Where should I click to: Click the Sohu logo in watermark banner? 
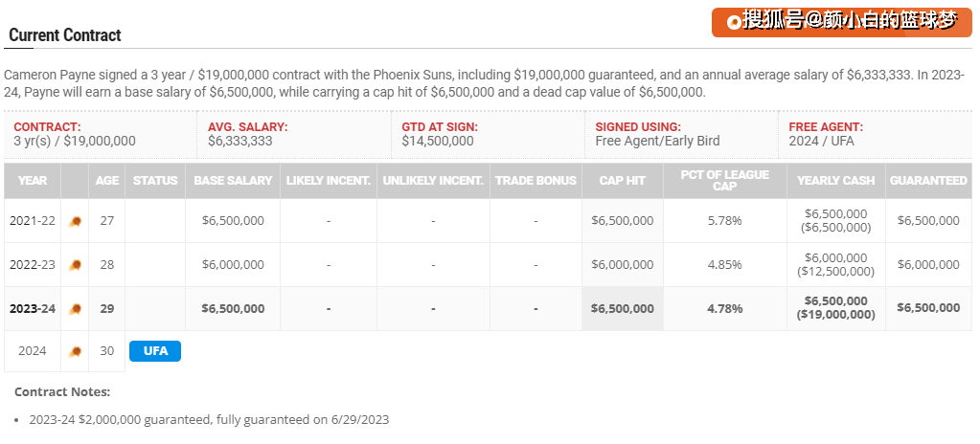(735, 21)
